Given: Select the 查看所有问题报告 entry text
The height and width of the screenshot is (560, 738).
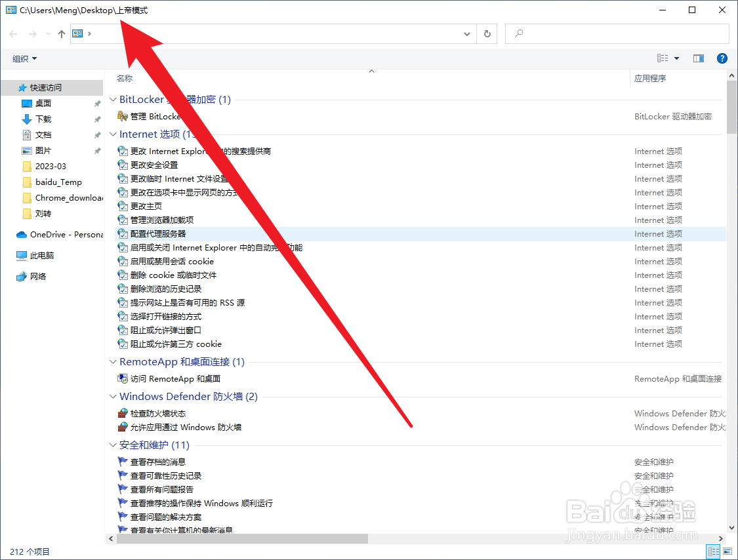Looking at the screenshot, I should 162,489.
